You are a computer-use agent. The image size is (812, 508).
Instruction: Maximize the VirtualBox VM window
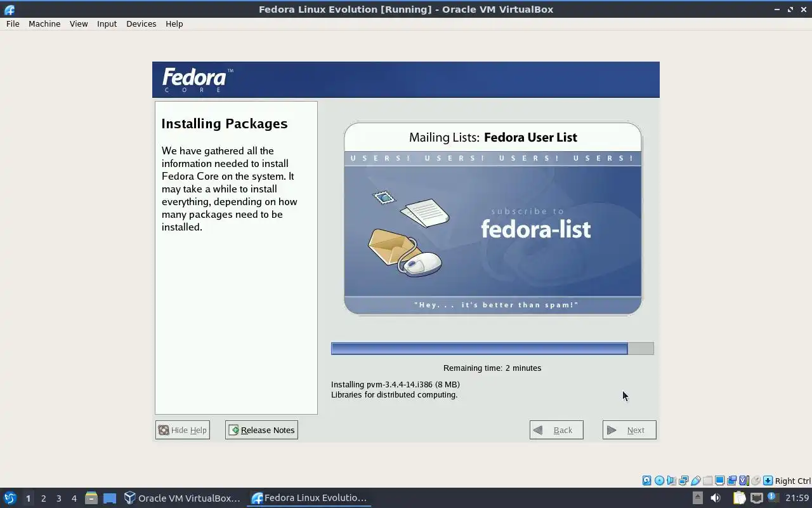tap(790, 10)
